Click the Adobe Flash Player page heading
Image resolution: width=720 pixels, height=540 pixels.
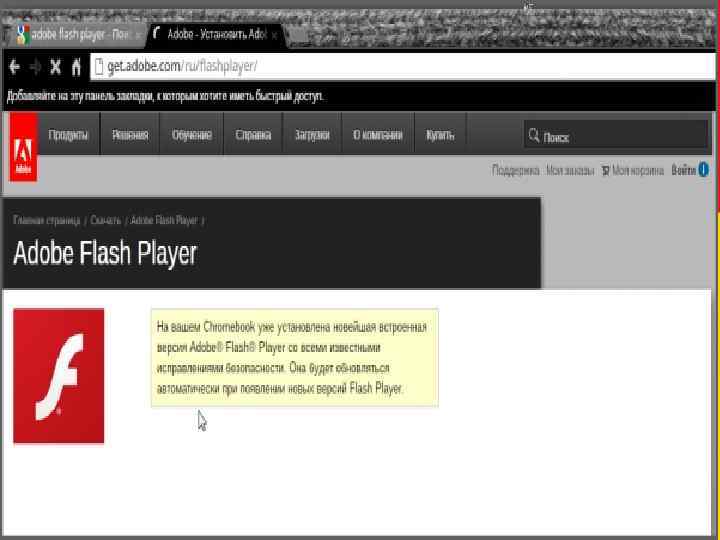[x=105, y=253]
